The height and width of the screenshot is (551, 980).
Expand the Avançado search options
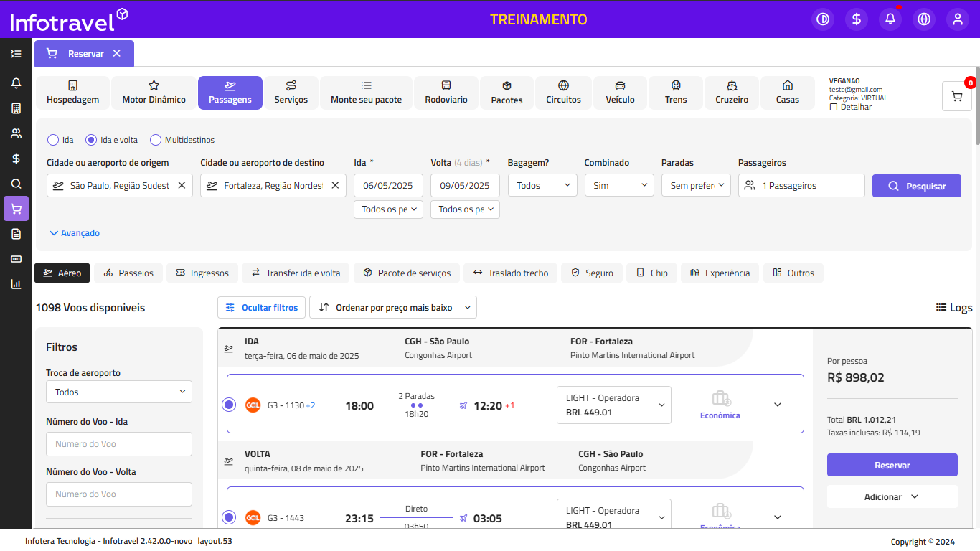(x=75, y=233)
